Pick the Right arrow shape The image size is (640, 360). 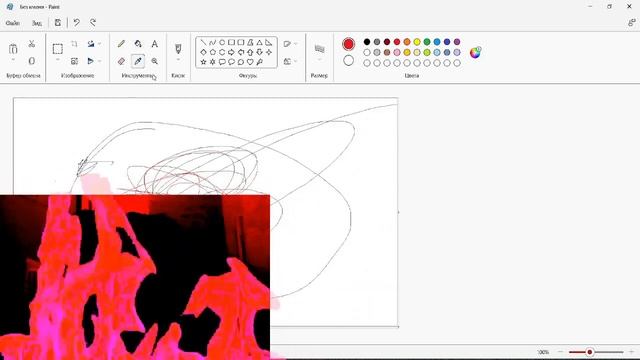pyautogui.click(x=231, y=52)
